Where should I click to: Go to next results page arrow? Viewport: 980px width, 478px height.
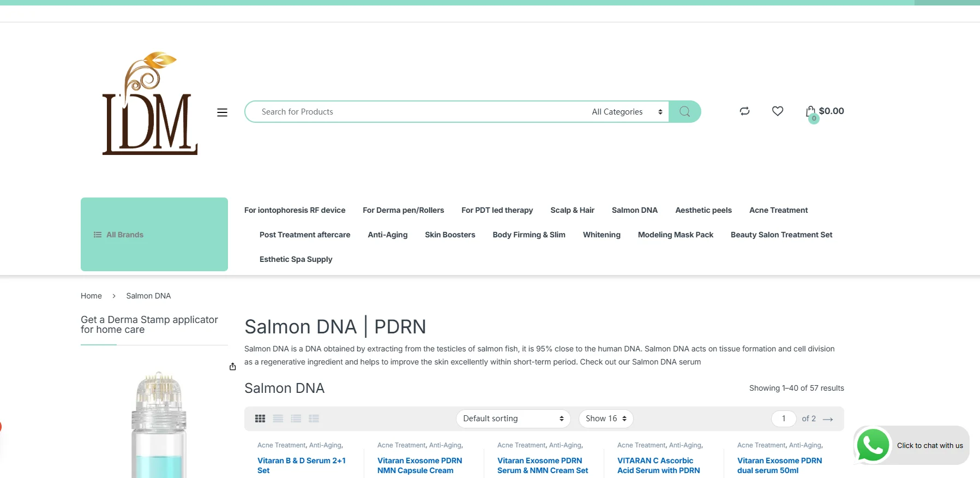point(828,419)
